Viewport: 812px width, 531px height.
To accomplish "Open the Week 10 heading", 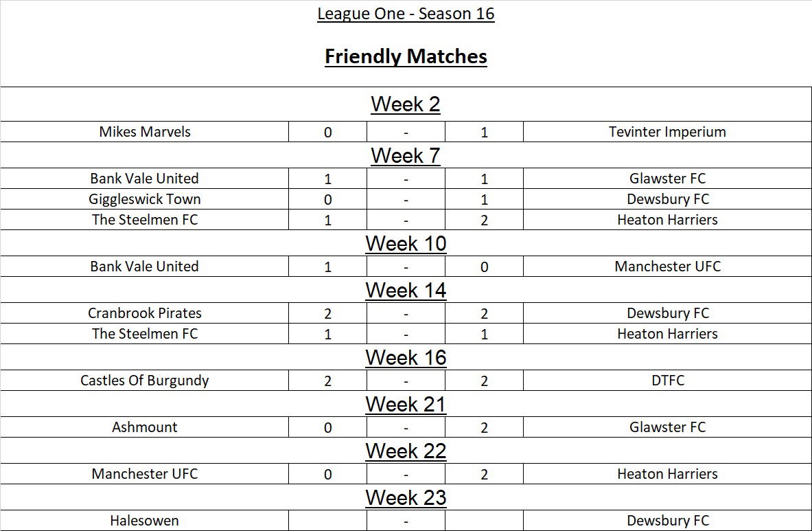I will pos(406,244).
